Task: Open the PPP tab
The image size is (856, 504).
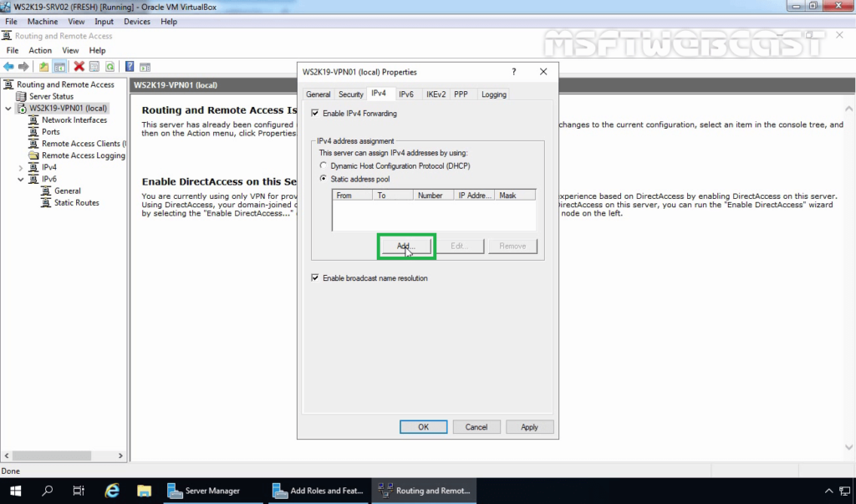Action: point(461,94)
